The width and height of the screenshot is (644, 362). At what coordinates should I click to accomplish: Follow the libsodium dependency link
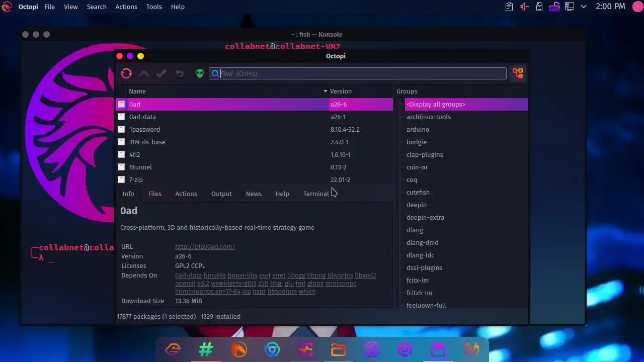282,291
